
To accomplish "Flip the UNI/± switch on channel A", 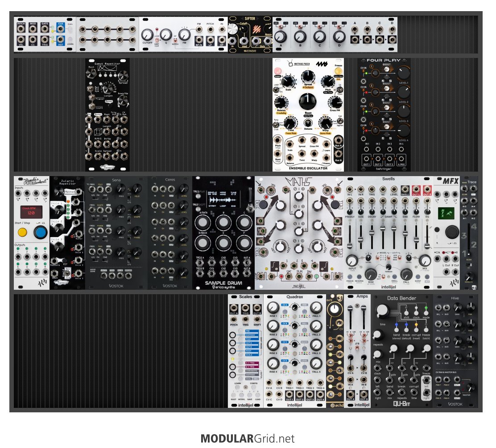I will [280, 27].
